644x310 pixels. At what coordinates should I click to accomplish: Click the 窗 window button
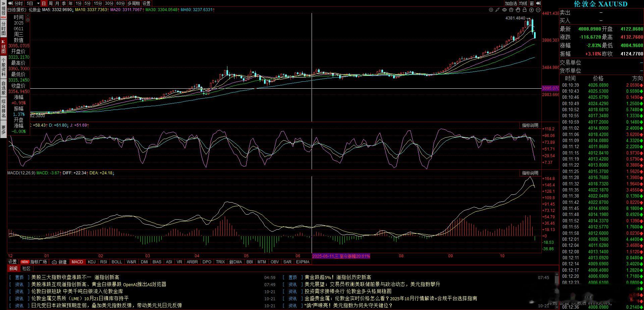[532, 3]
